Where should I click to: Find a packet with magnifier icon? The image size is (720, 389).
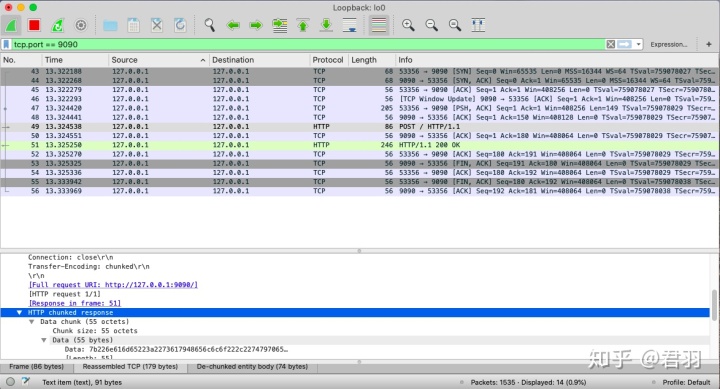tap(209, 25)
